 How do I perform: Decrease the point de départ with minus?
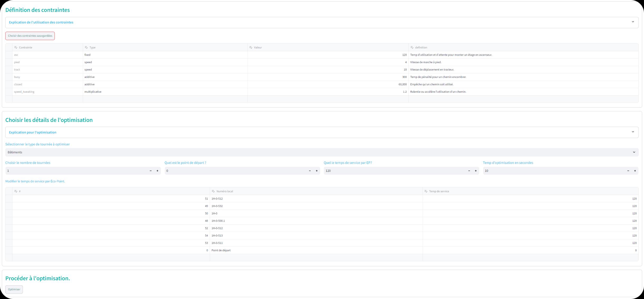[310, 171]
